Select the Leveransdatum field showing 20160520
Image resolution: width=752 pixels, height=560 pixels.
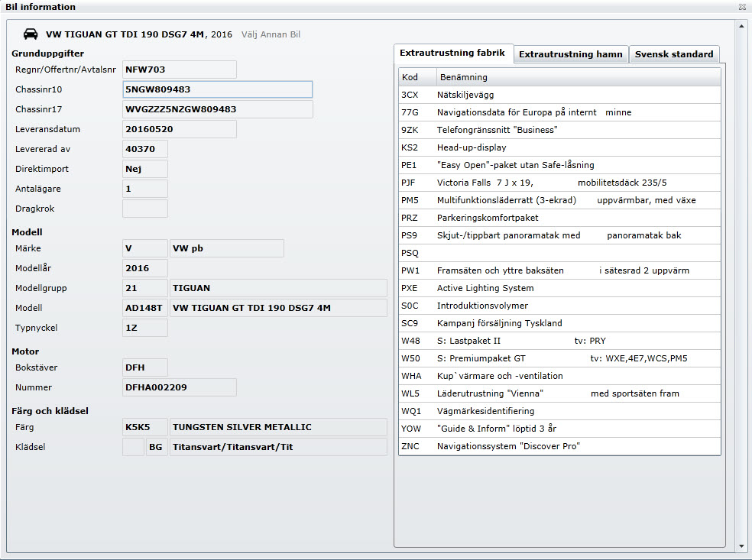(x=179, y=129)
